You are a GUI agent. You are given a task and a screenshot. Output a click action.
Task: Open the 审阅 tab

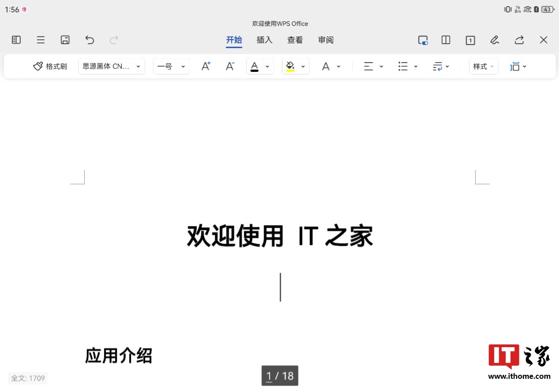[326, 40]
